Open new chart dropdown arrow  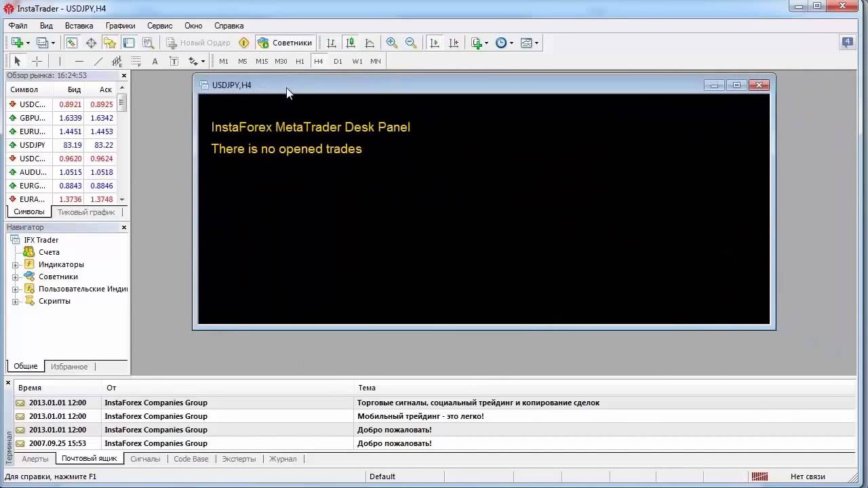[28, 43]
